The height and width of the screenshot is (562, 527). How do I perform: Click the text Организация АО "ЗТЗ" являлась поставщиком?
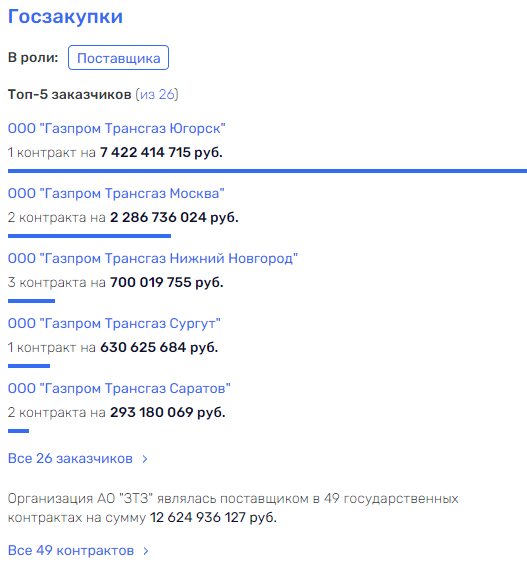pyautogui.click(x=158, y=499)
